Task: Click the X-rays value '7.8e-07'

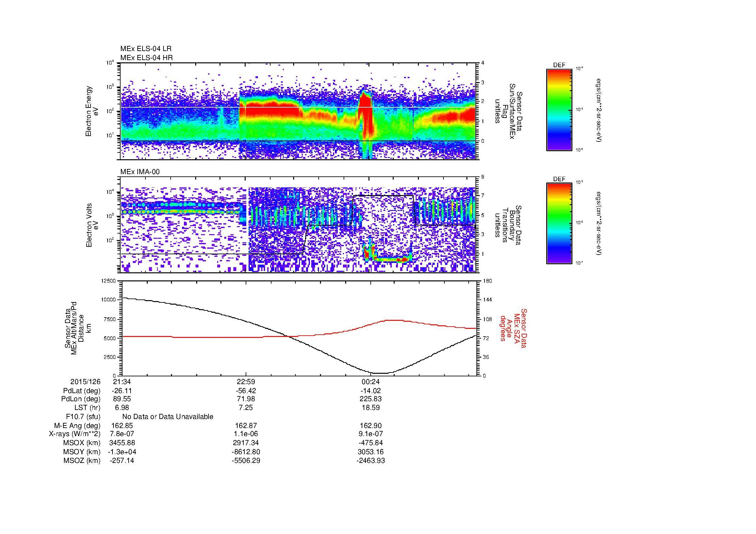Action: coord(122,434)
